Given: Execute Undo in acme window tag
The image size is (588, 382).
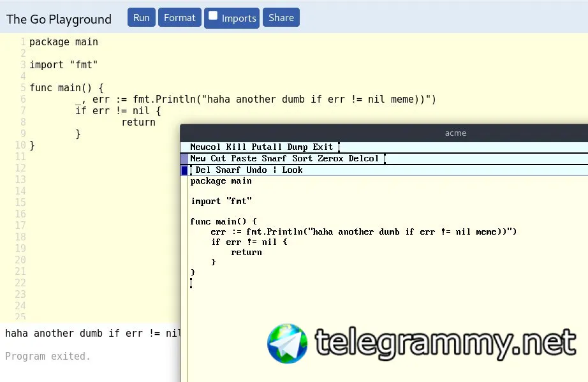Looking at the screenshot, I should 256,170.
